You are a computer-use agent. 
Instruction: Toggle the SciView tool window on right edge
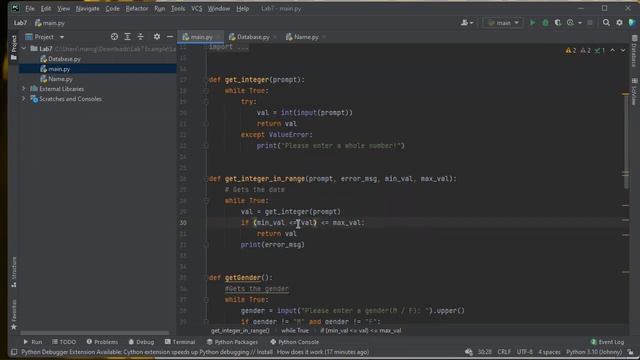pos(634,91)
